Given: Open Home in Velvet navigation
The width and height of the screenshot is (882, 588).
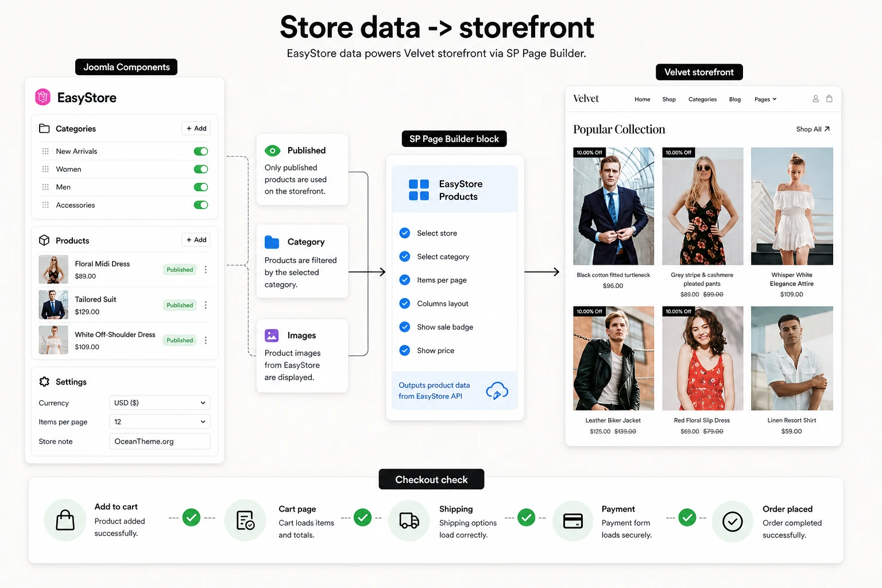Looking at the screenshot, I should [x=642, y=99].
